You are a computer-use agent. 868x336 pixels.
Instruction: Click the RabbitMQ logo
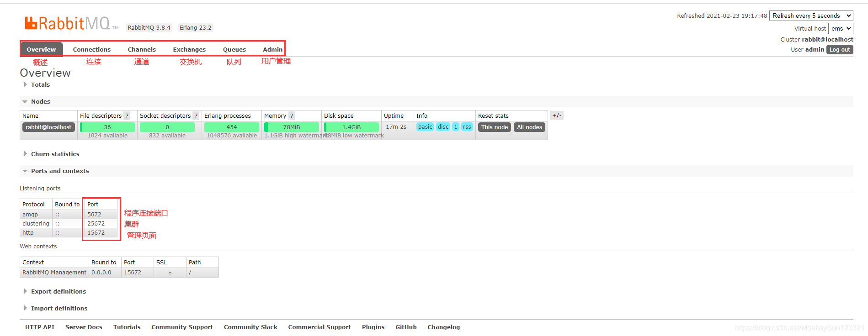72,23
